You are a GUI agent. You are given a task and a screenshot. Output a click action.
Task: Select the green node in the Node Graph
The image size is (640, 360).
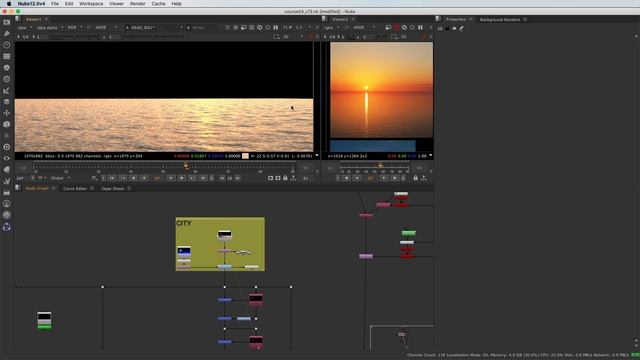point(409,233)
